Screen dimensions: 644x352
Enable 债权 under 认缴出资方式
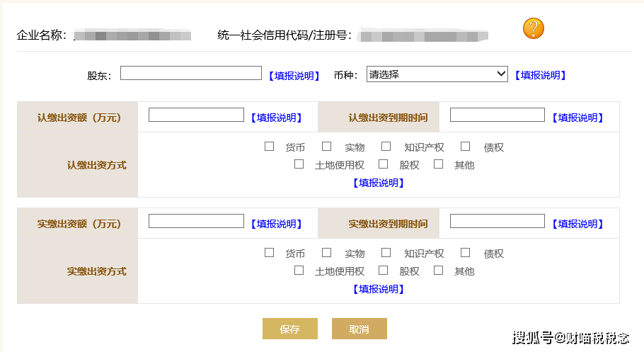pos(465,147)
